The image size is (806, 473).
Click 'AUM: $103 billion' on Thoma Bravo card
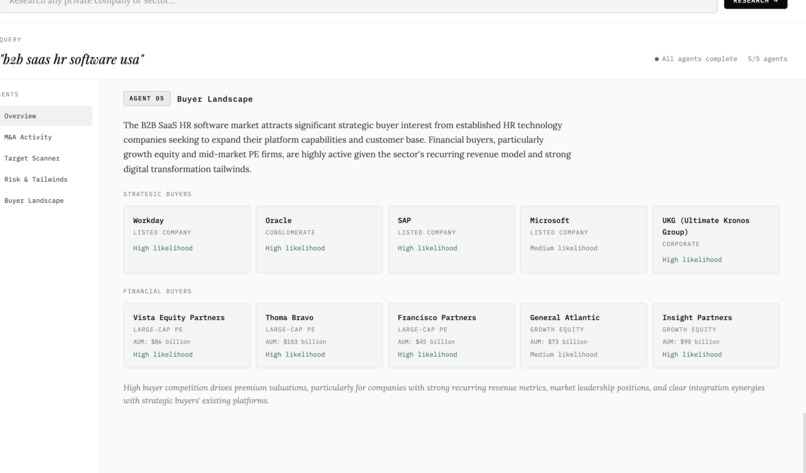pyautogui.click(x=296, y=341)
